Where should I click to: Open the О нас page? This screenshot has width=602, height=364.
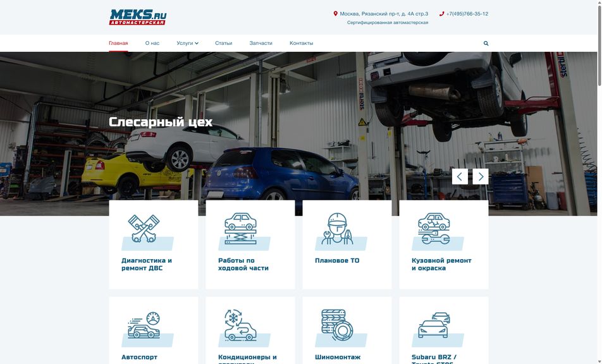pyautogui.click(x=152, y=44)
